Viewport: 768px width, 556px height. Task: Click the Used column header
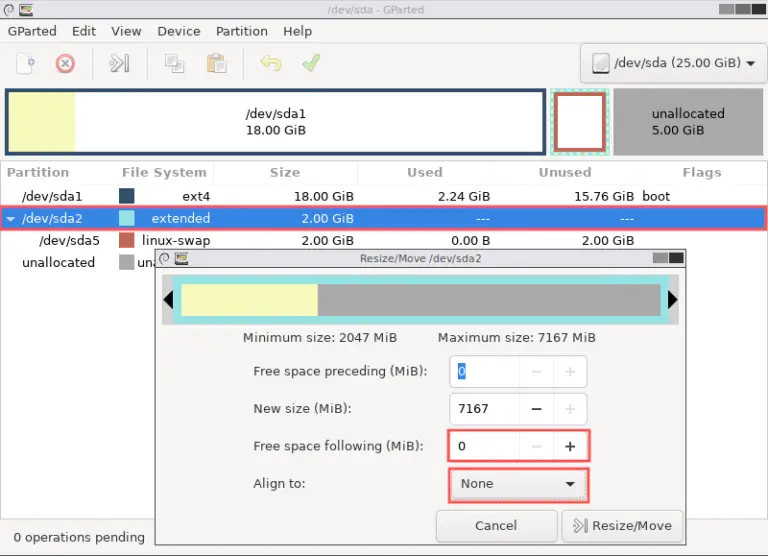tap(425, 172)
